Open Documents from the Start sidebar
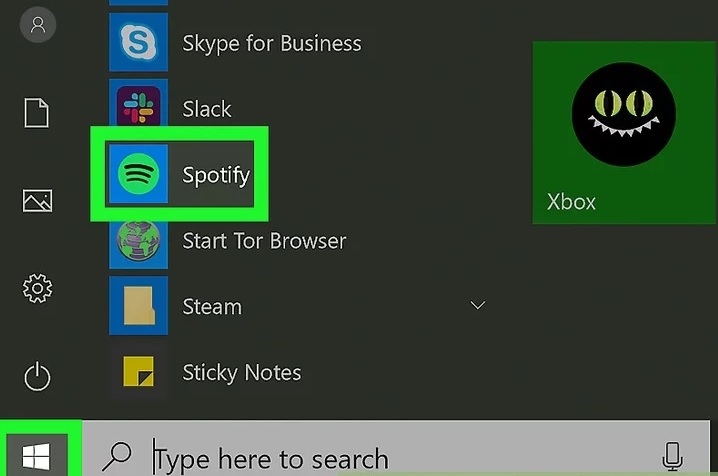 pyautogui.click(x=37, y=113)
